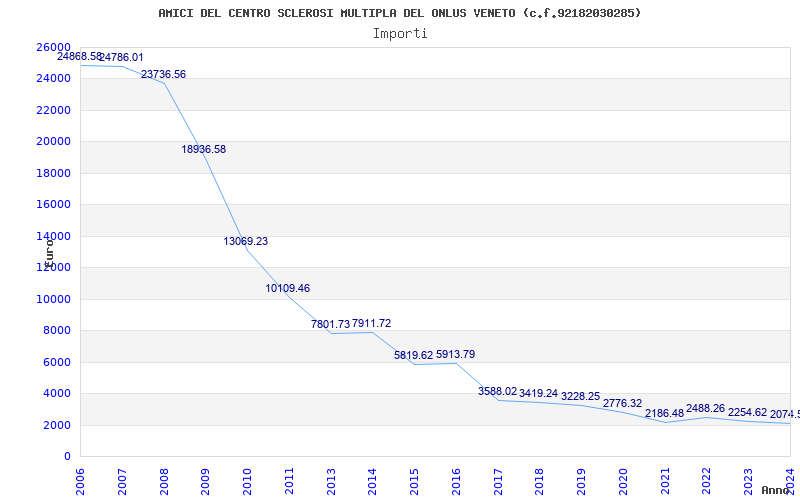Image resolution: width=800 pixels, height=500 pixels.
Task: Click the y-axis tick 0
Action: pyautogui.click(x=67, y=457)
